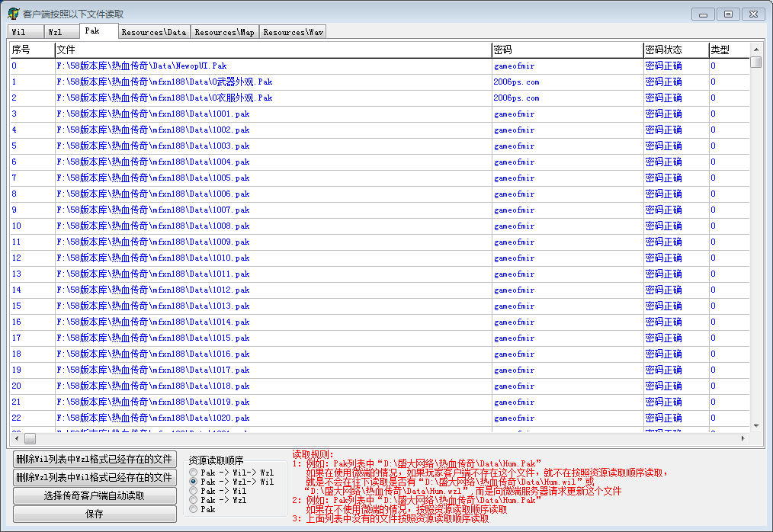This screenshot has width=773, height=532.
Task: Choose the 'Pak -> Wil' radio option
Action: click(x=194, y=491)
